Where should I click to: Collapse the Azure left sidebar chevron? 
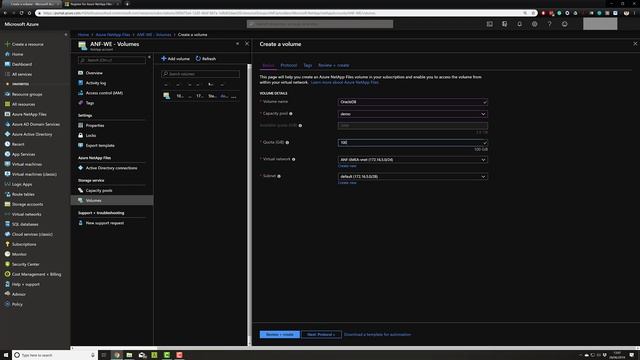(66, 35)
